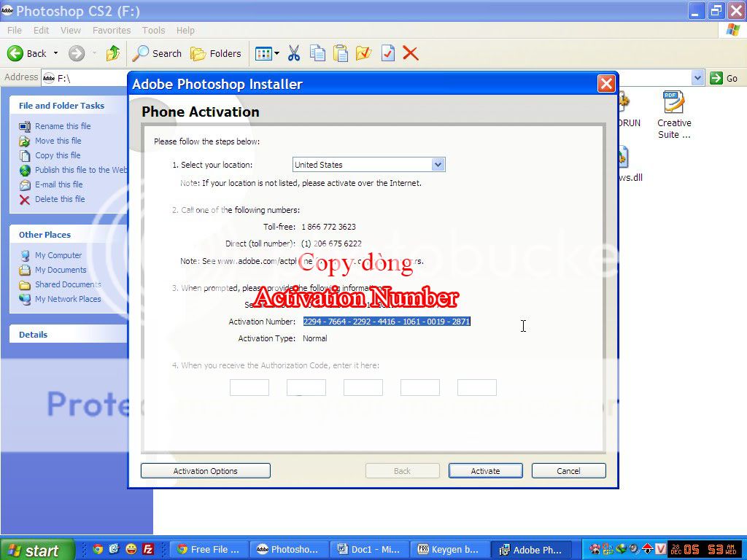
Task: Click the fourth Authorization Code box
Action: click(420, 388)
